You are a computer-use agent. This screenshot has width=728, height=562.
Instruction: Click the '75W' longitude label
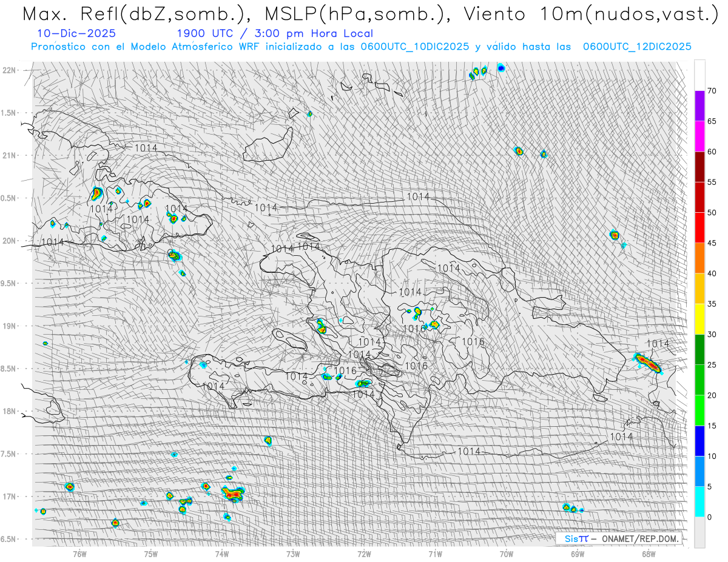(150, 553)
